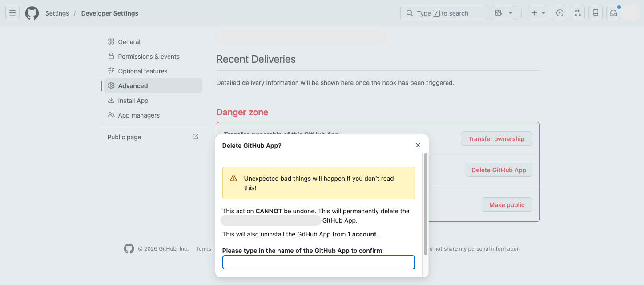Click the Delete GitHub App button
Viewport: 644px width, 285px height.
(x=499, y=170)
